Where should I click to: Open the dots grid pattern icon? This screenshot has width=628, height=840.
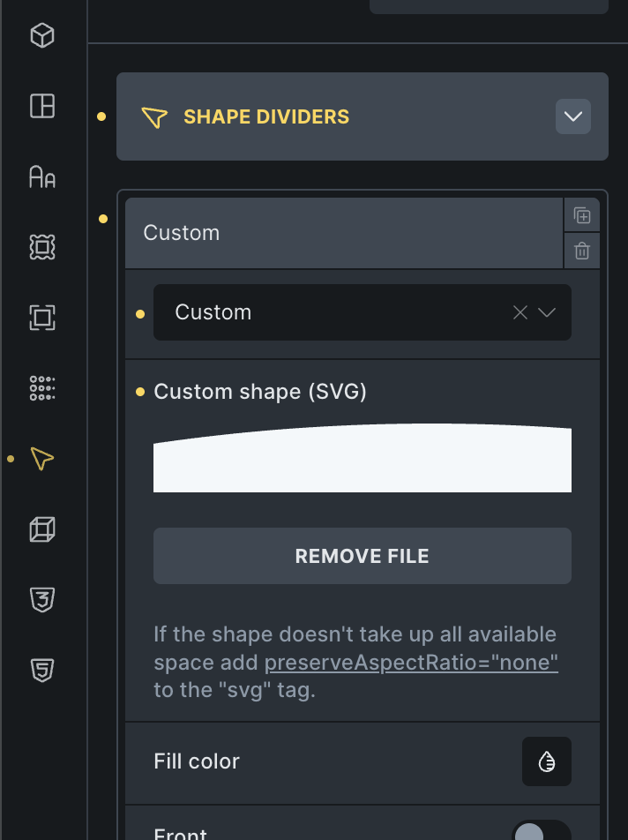click(x=42, y=388)
